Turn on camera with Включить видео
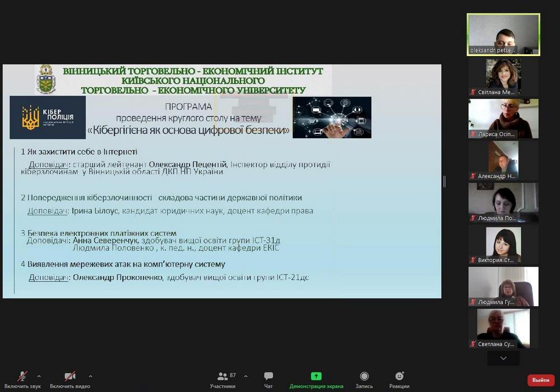560x392 pixels. [x=69, y=379]
